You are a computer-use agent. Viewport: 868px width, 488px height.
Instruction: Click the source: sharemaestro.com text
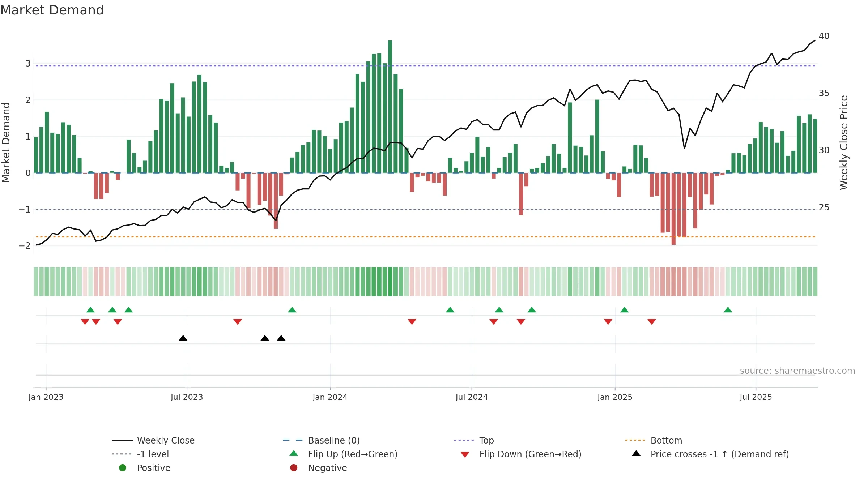coord(797,371)
